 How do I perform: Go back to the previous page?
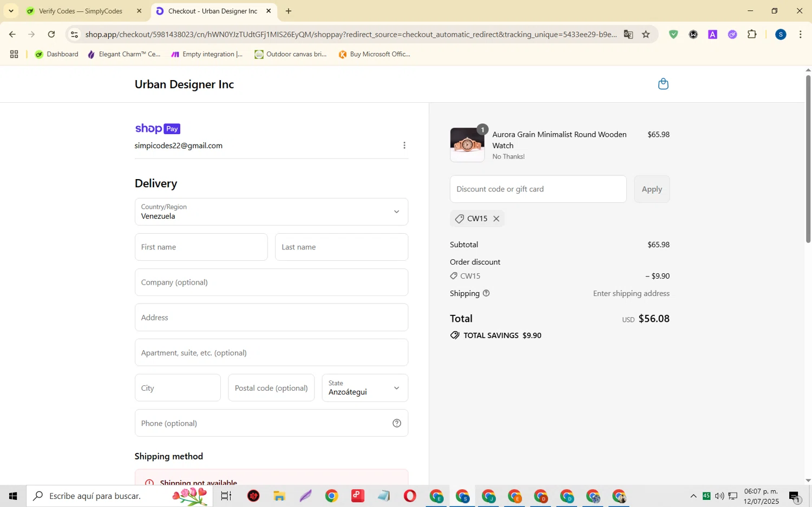coord(12,34)
